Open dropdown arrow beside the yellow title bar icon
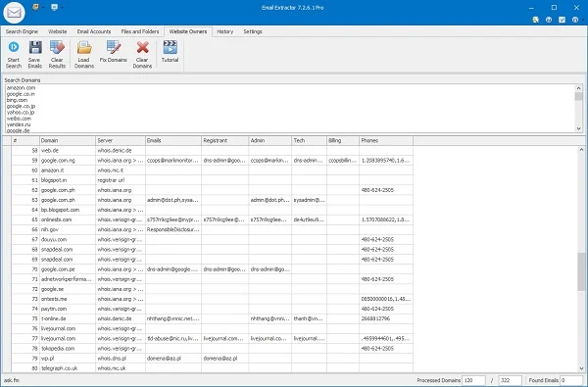This screenshot has height=387, width=588. coord(43,7)
